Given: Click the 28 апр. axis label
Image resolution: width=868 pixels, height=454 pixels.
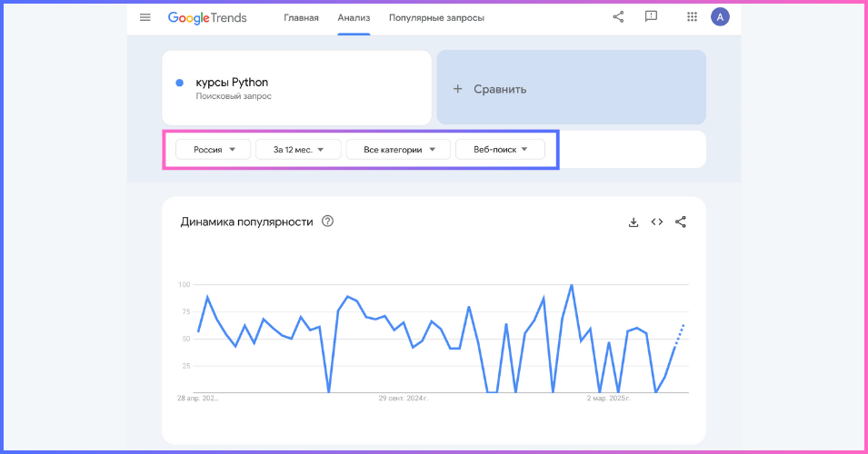Looking at the screenshot, I should tap(197, 398).
